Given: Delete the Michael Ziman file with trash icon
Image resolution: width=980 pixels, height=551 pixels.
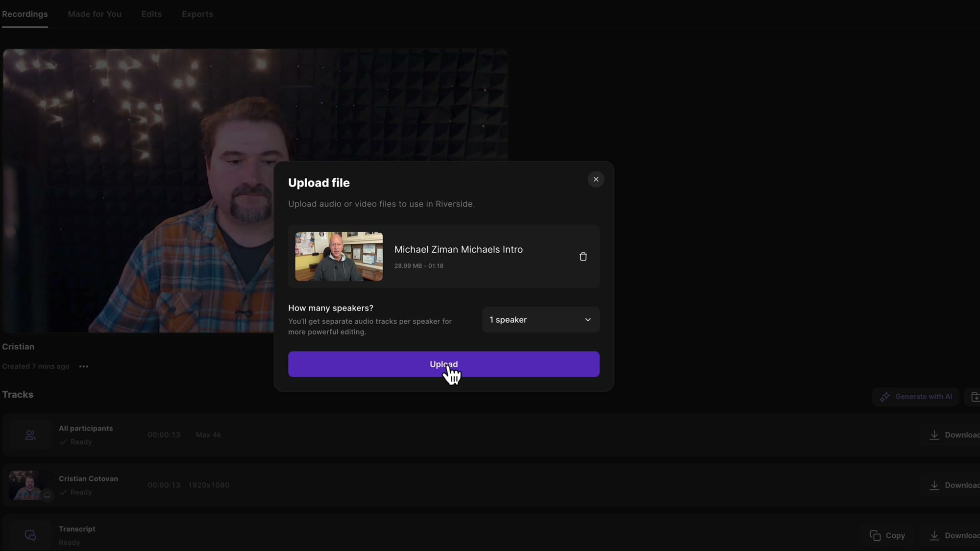Looking at the screenshot, I should coord(583,257).
